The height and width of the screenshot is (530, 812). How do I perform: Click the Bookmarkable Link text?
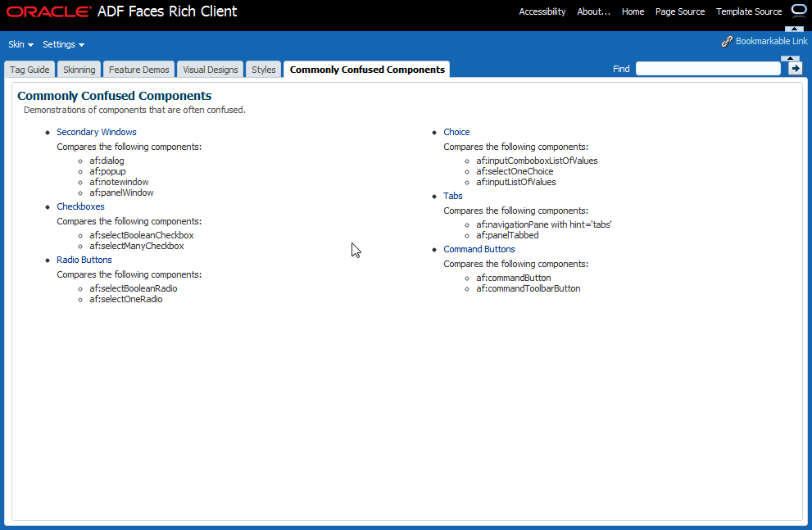(772, 41)
